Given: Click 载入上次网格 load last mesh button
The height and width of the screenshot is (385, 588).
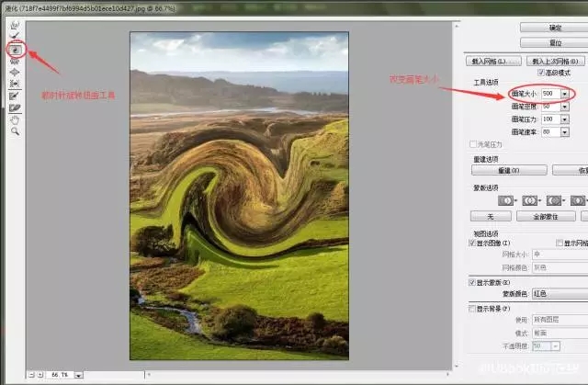Looking at the screenshot, I should click(x=555, y=62).
